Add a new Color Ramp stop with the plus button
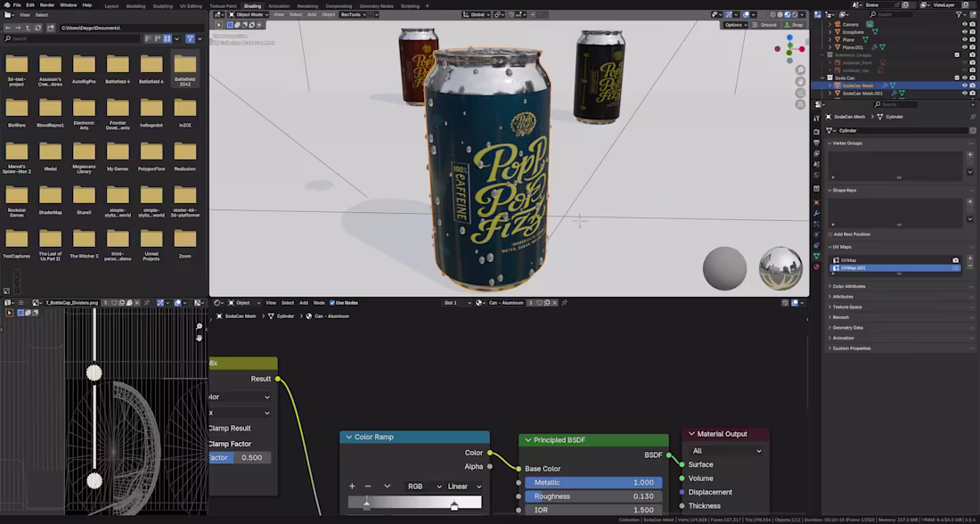The width and height of the screenshot is (980, 524). point(351,487)
